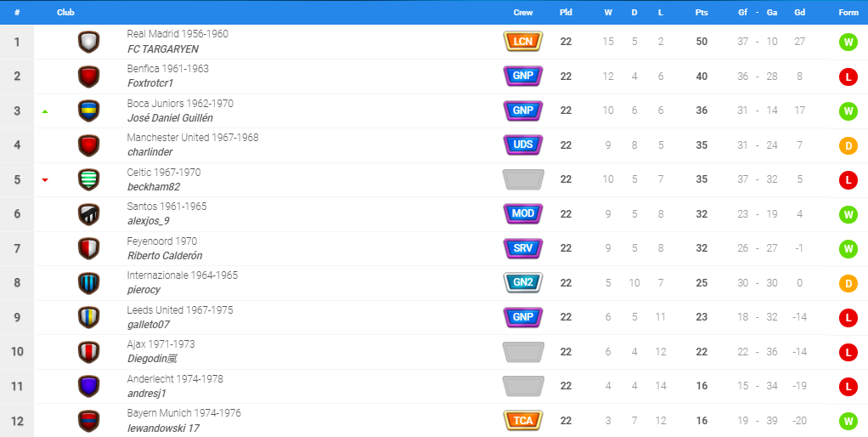Open the LCN crew badge
868x437 pixels.
[523, 42]
